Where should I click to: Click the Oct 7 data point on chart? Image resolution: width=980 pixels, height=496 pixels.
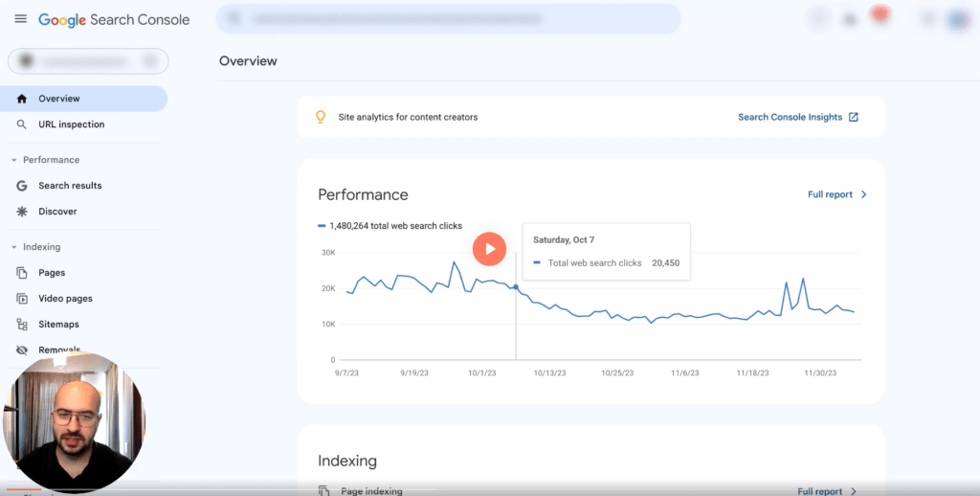pos(516,287)
